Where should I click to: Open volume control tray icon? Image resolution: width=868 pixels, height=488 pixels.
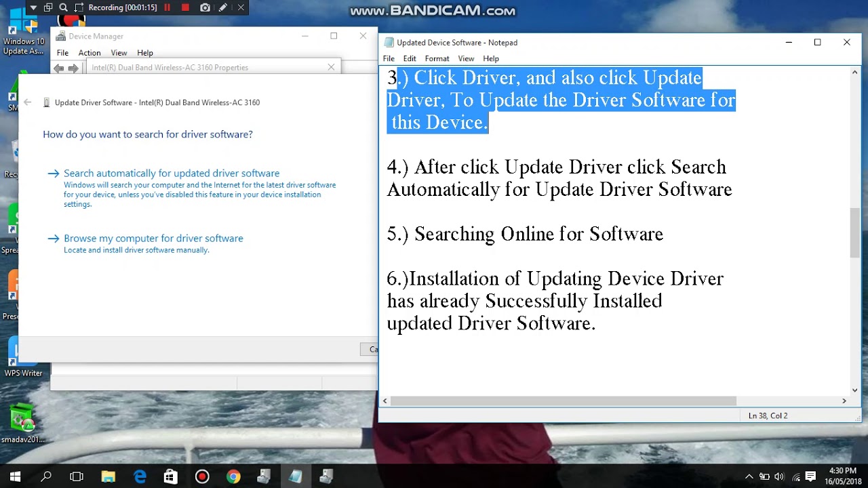[779, 476]
